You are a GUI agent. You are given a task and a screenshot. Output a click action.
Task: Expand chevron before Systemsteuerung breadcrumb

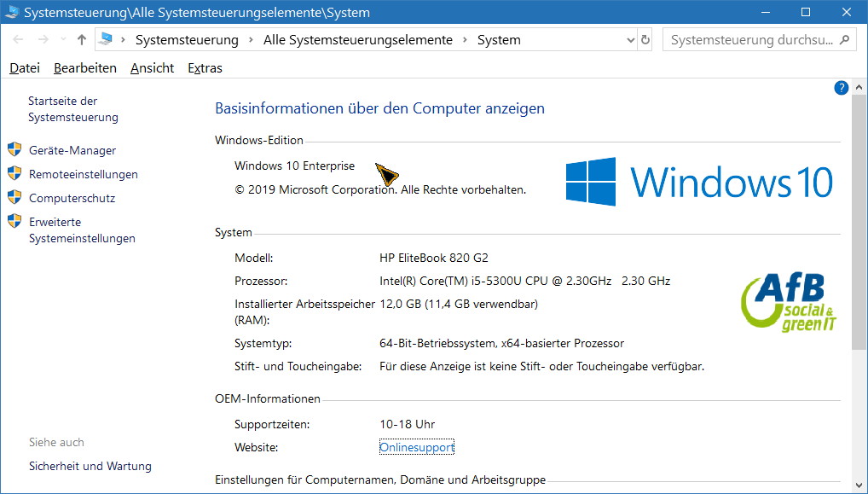point(123,40)
